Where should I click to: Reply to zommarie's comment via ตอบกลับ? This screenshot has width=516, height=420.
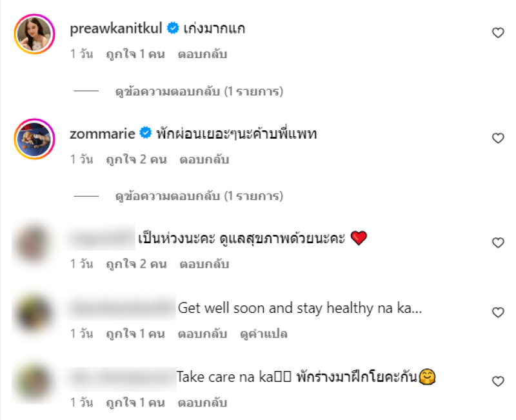[204, 159]
